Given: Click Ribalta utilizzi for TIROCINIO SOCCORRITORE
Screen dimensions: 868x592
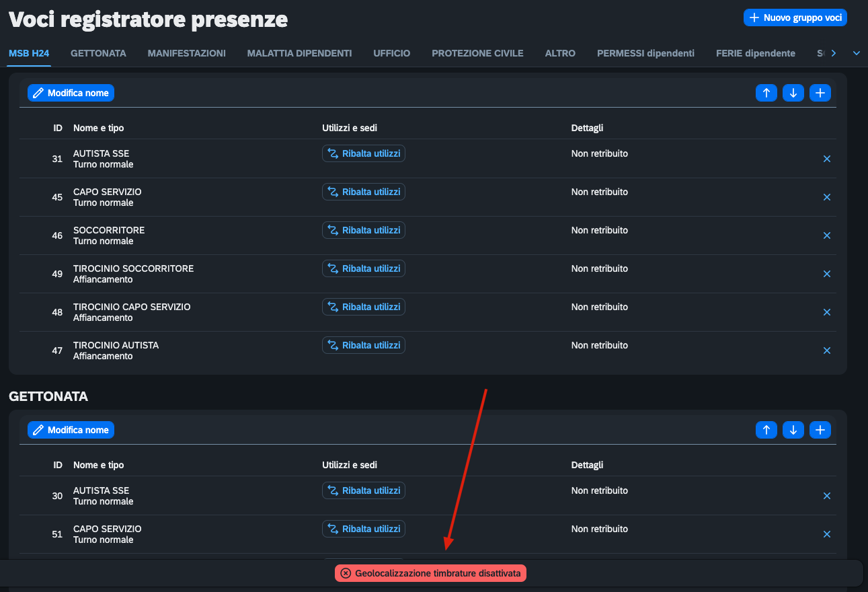Looking at the screenshot, I should tap(364, 268).
